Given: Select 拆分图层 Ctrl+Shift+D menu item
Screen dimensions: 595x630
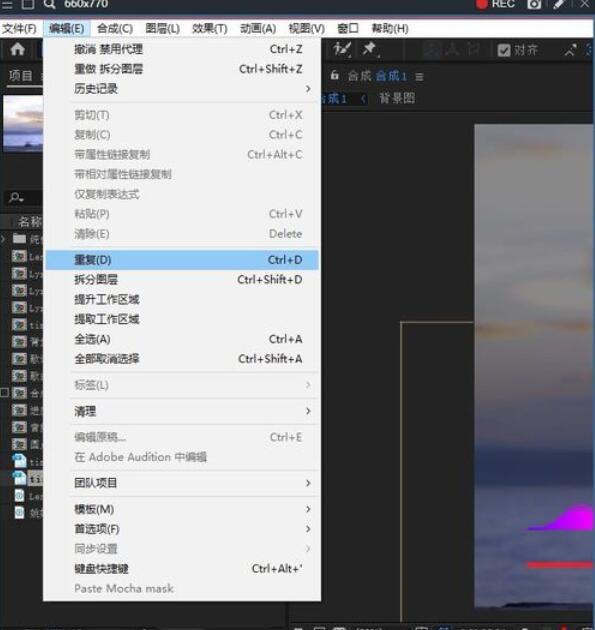Looking at the screenshot, I should click(x=182, y=280).
